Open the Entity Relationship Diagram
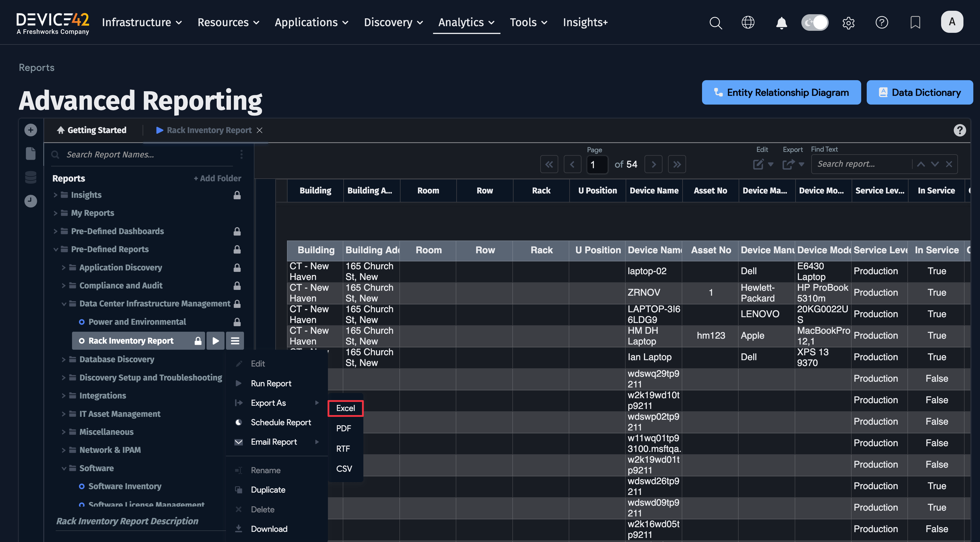Image resolution: width=980 pixels, height=542 pixels. pos(781,92)
